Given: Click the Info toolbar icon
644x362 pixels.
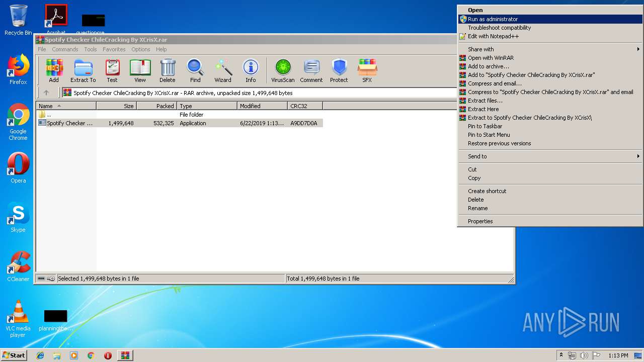Looking at the screenshot, I should click(251, 70).
